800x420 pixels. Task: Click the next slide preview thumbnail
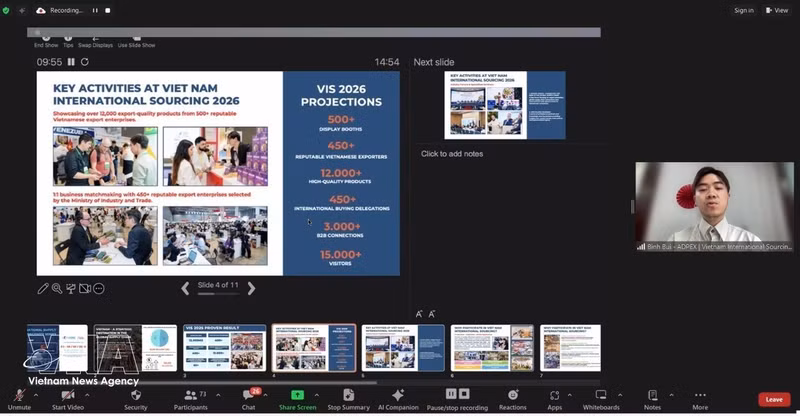(505, 105)
